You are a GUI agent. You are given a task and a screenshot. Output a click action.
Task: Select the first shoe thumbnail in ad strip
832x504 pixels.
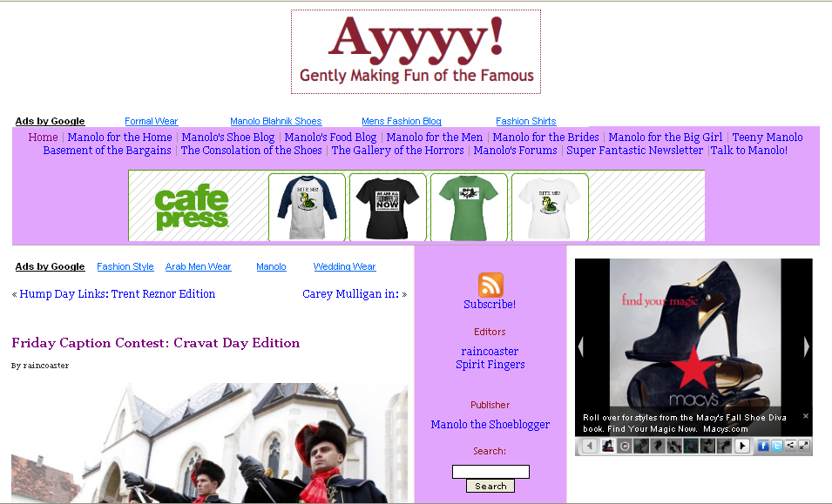coord(609,446)
